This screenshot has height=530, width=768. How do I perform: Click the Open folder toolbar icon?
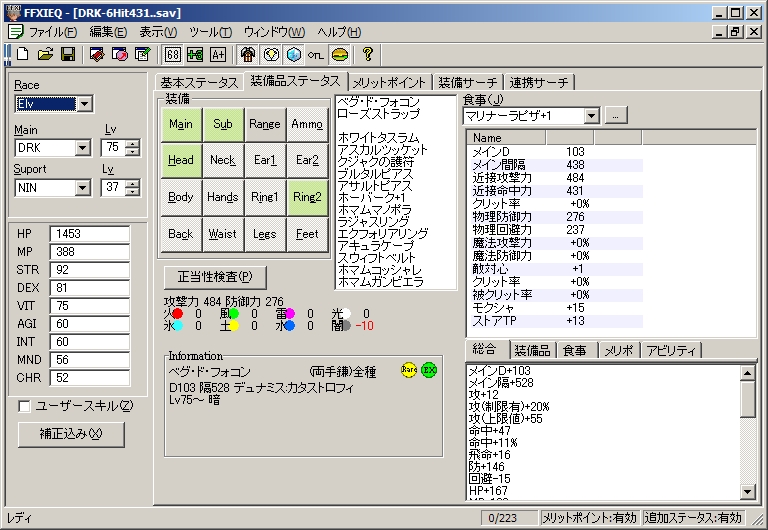(45, 54)
